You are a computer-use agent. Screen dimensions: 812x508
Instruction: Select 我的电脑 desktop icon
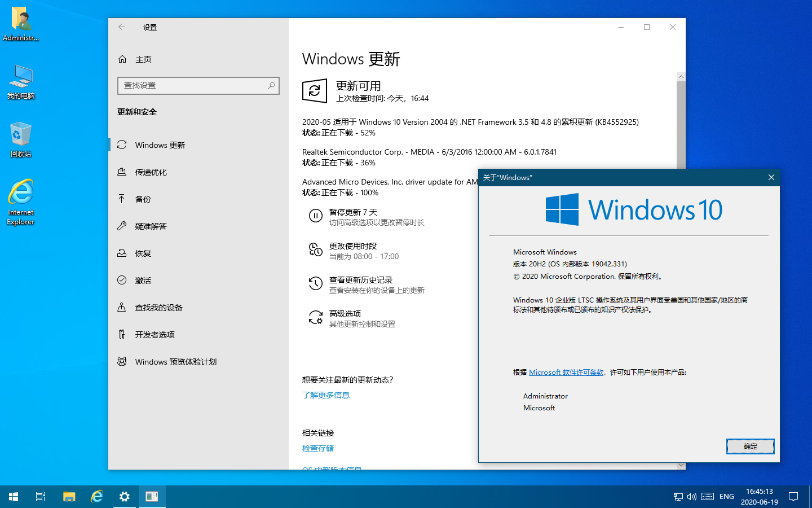point(21,82)
